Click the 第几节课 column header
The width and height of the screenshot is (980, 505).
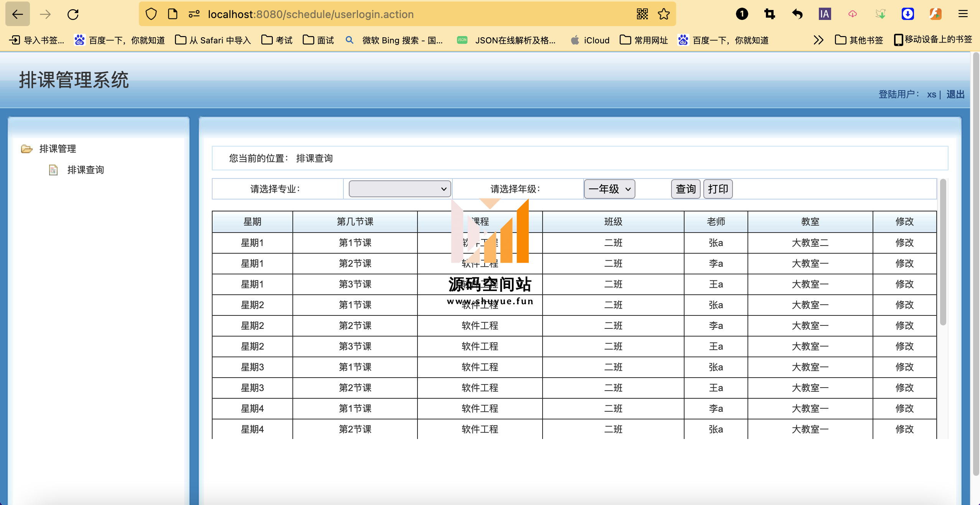[355, 222]
